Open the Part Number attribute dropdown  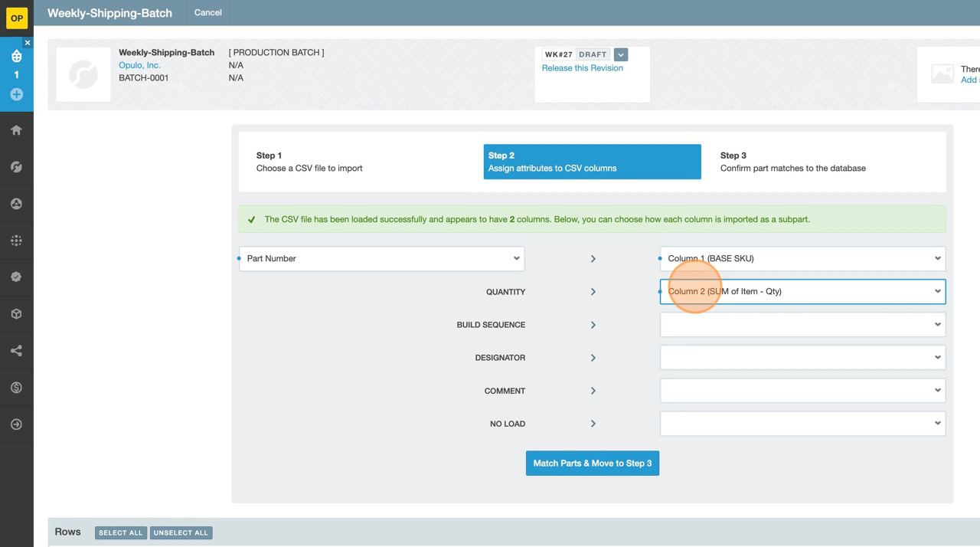(x=381, y=259)
